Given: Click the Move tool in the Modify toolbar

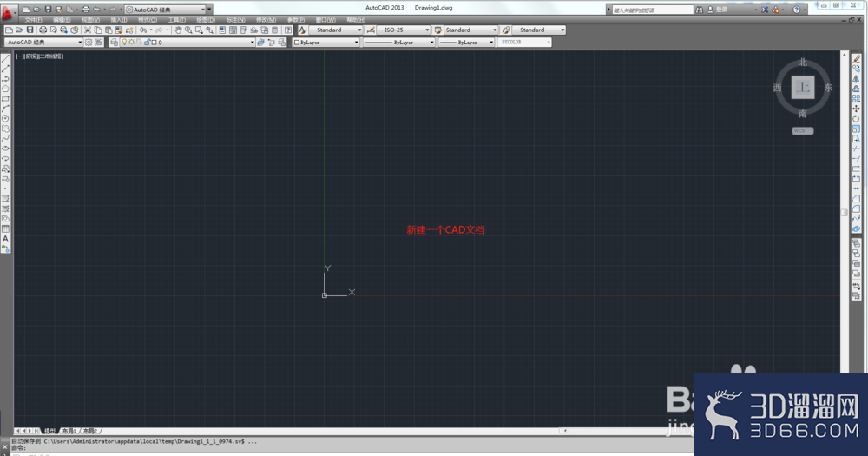Looking at the screenshot, I should (857, 109).
